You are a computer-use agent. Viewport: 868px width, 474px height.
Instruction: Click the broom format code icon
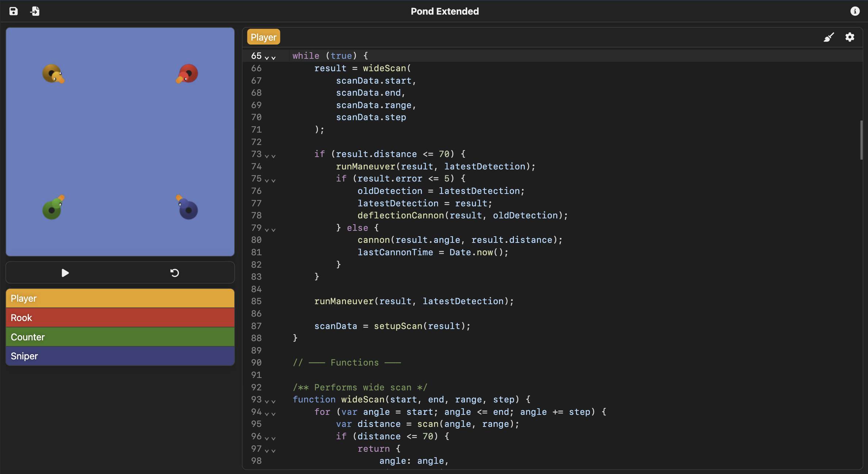[829, 37]
